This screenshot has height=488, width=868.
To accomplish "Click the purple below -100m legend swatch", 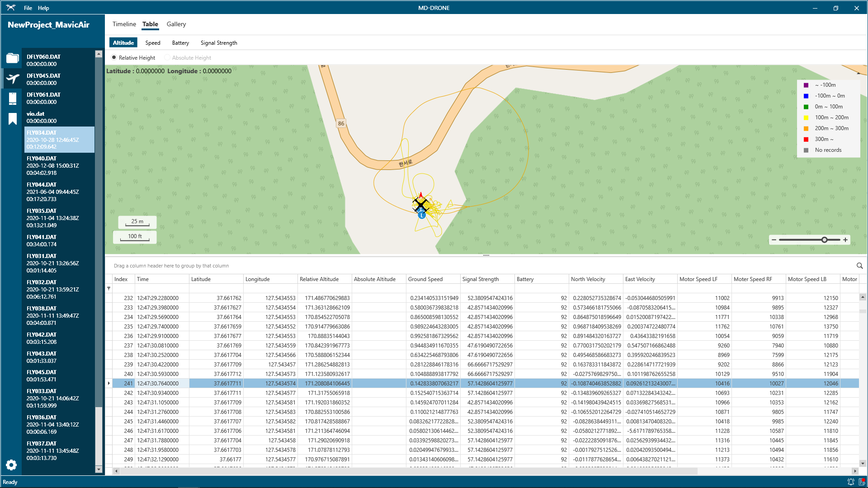I will click(806, 85).
